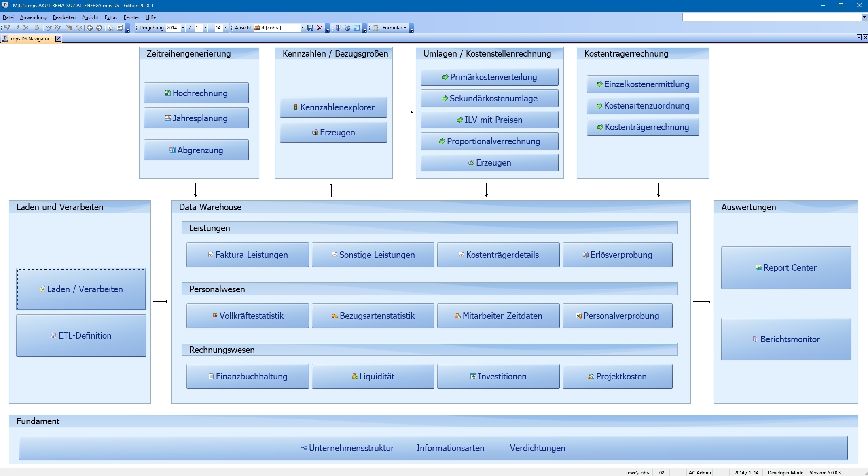Open the Kennzahlenexplorer button
Screen dimensions: 868x476
click(333, 107)
